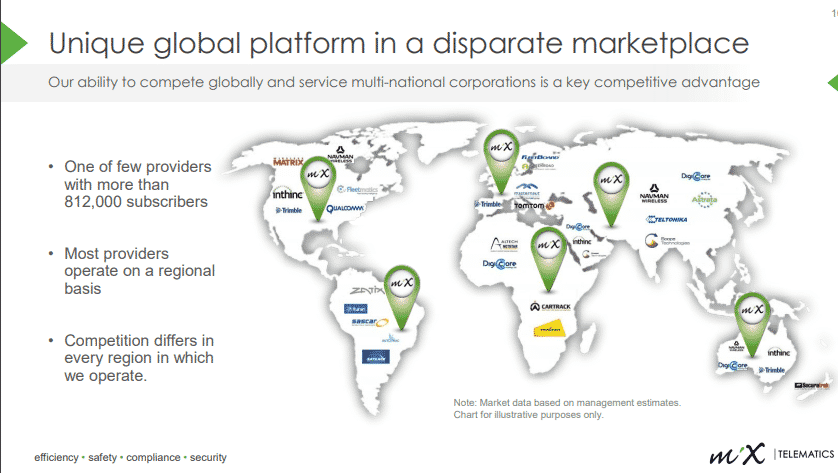Select the inthinc logo in the Middle East
The height and width of the screenshot is (473, 838).
point(582,242)
